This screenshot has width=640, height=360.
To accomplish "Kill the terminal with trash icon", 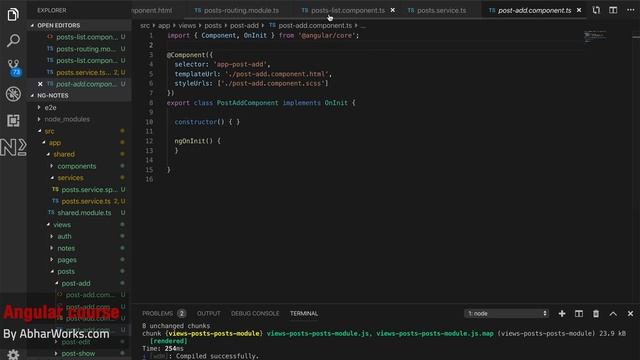I will point(596,313).
